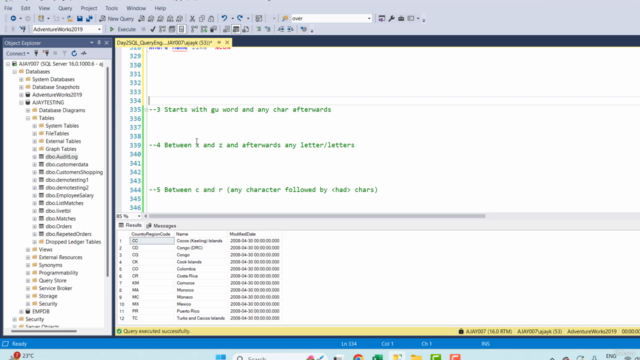The height and width of the screenshot is (360, 640).
Task: Toggle Results to Grid mode
Action: click(236, 29)
